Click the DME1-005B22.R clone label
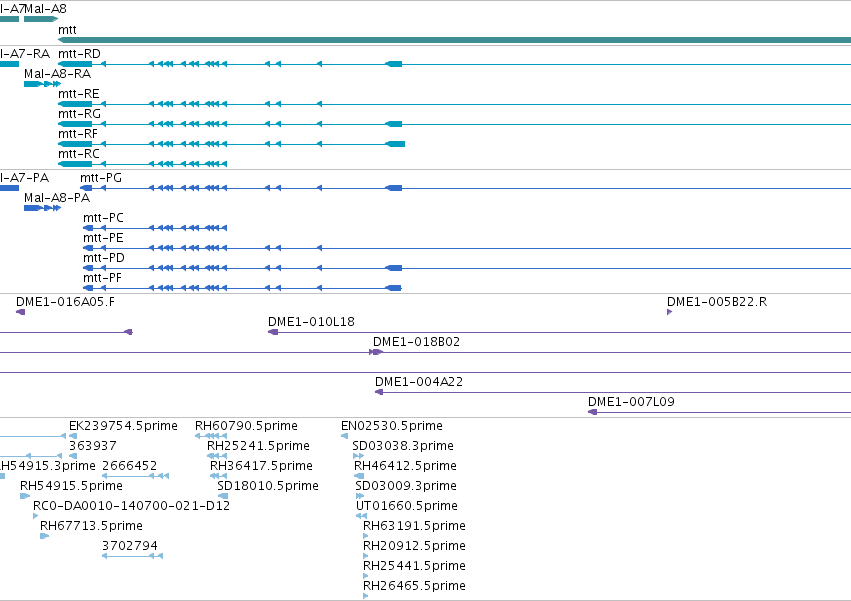Viewport: 851px width, 601px height. click(717, 302)
